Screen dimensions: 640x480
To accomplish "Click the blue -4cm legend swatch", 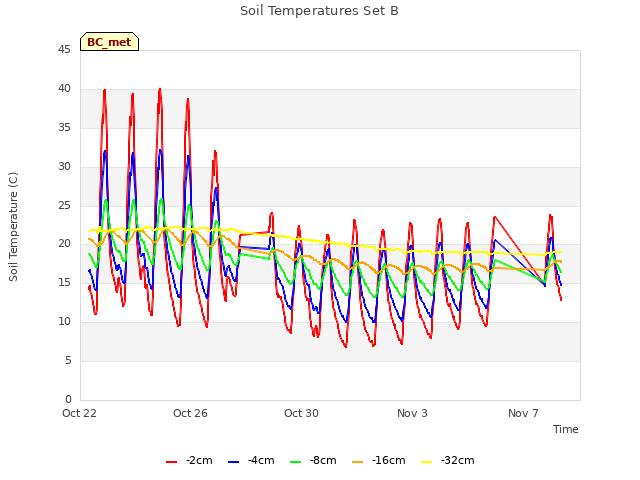I will click(x=233, y=462).
